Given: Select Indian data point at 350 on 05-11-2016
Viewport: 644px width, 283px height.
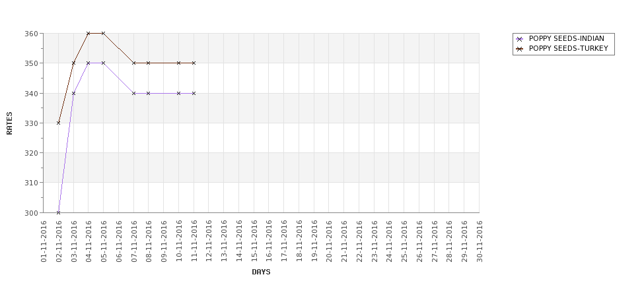Looking at the screenshot, I should click(103, 63).
